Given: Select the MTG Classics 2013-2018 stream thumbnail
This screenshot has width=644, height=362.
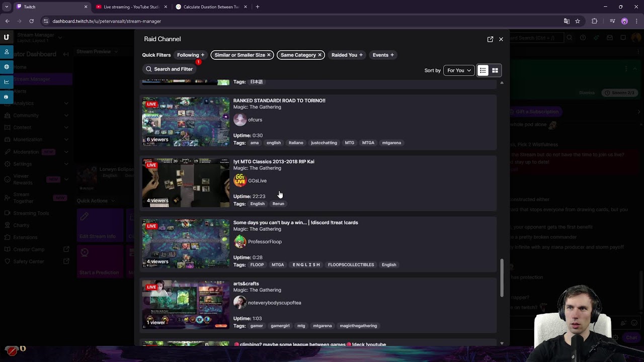Looking at the screenshot, I should click(186, 183).
